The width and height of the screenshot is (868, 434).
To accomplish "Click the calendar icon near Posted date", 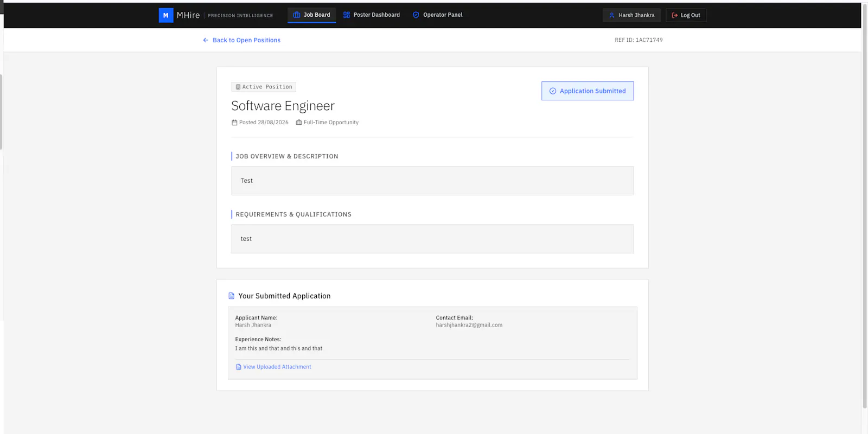I will click(x=234, y=123).
